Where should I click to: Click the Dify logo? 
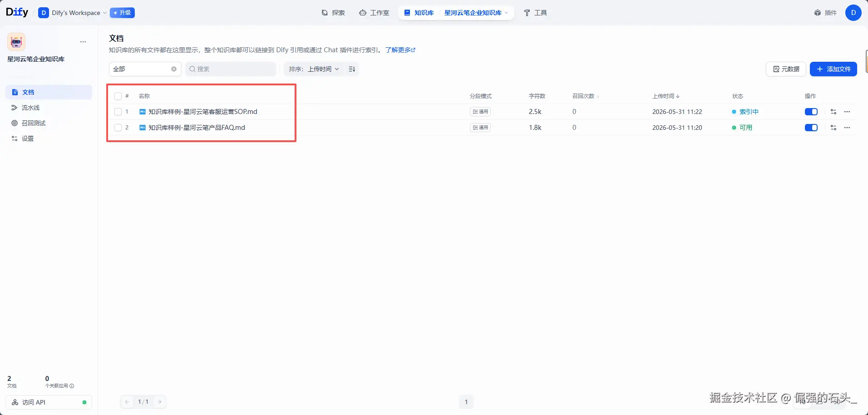click(x=17, y=12)
